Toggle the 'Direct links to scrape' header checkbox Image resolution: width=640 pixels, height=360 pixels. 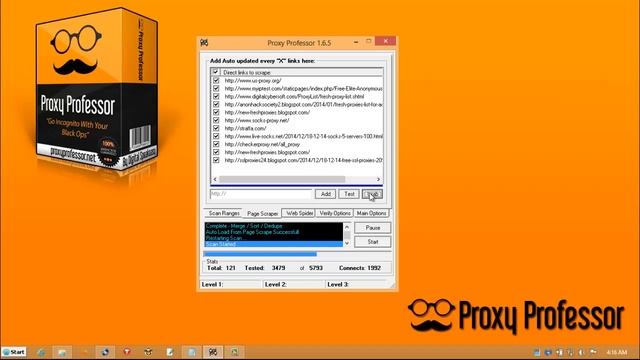click(x=216, y=72)
